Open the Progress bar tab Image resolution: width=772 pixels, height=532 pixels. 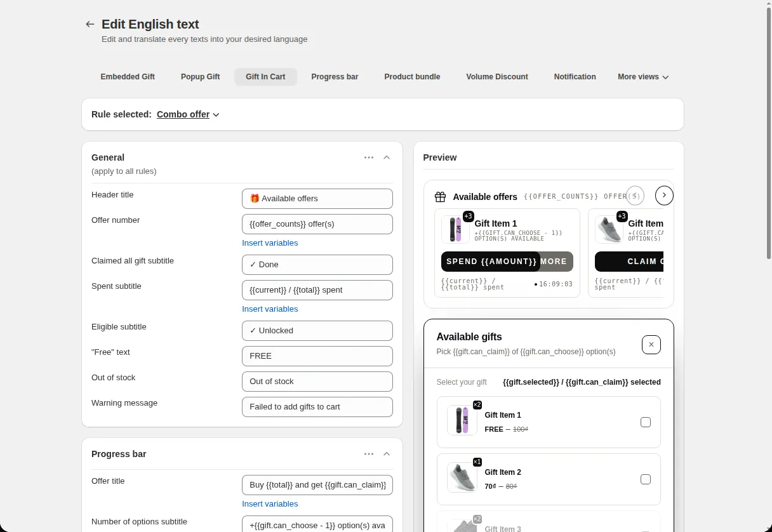tap(335, 77)
